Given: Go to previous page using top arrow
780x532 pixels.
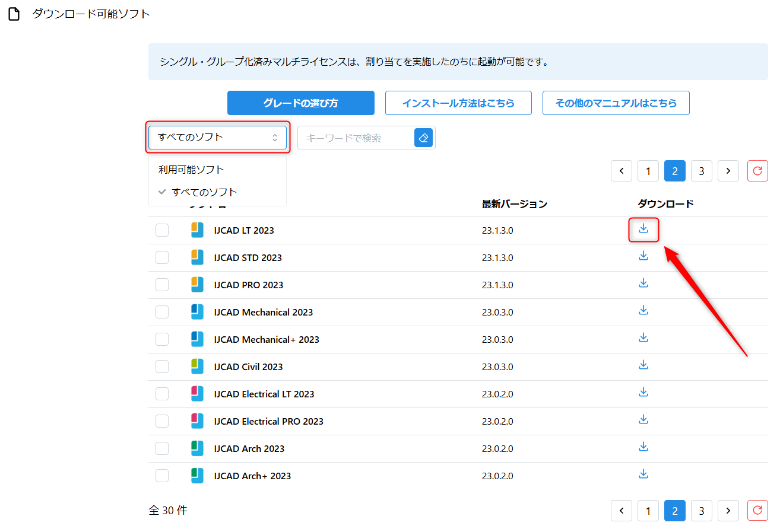Looking at the screenshot, I should click(622, 171).
